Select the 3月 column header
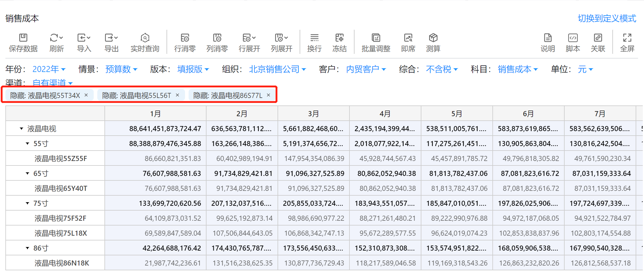Image resolution: width=644 pixels, height=273 pixels. [x=313, y=114]
